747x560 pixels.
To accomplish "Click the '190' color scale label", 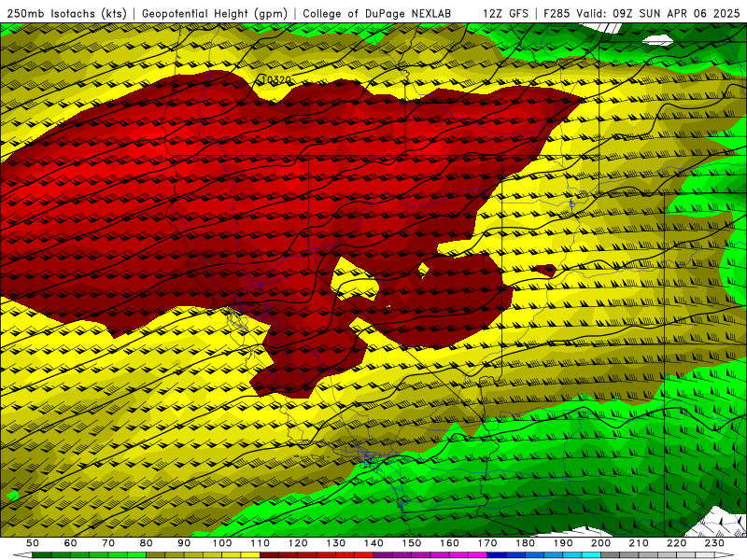I will pos(563,543).
